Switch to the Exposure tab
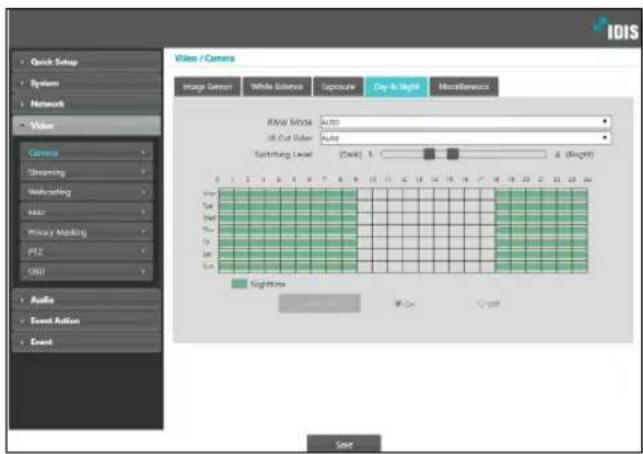This screenshot has width=643, height=454. (x=338, y=87)
